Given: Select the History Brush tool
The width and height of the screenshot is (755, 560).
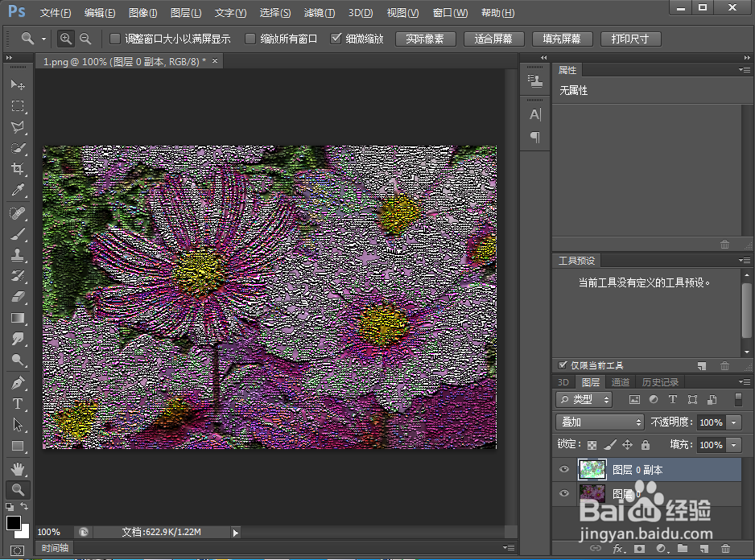Looking at the screenshot, I should pyautogui.click(x=18, y=276).
